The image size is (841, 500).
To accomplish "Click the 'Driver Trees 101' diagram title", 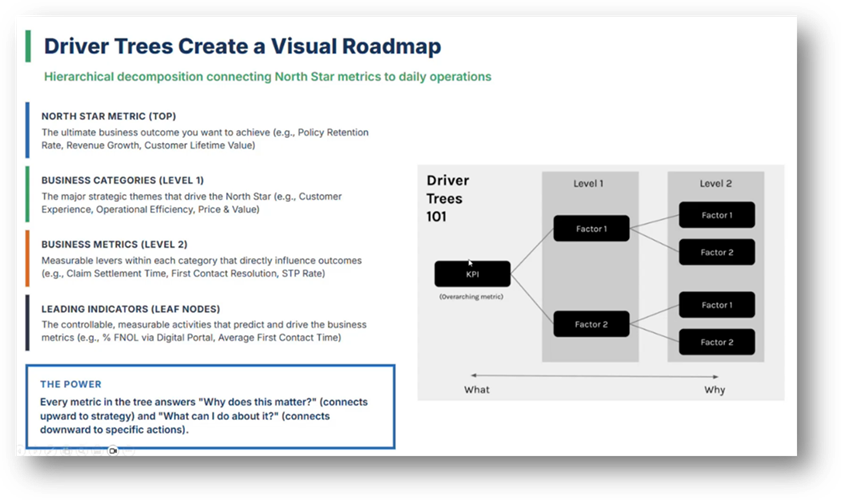I will click(448, 198).
